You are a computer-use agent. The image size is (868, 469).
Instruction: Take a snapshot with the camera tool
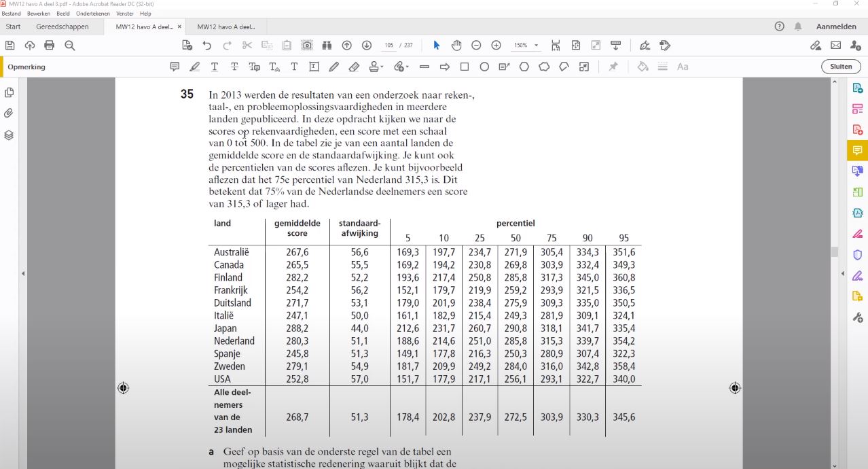pos(307,46)
